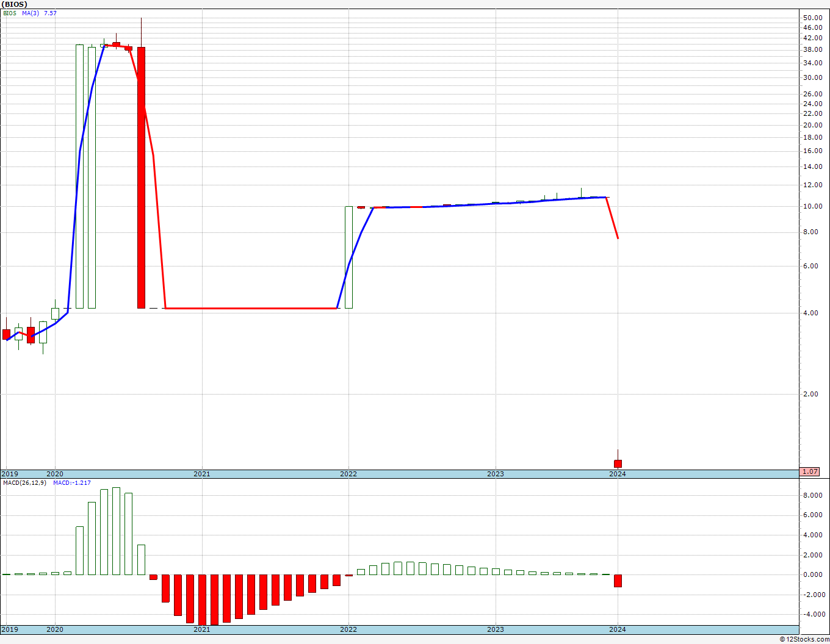The height and width of the screenshot is (644, 830).
Task: Click 2021 on the MACD panel time axis
Action: (x=202, y=629)
